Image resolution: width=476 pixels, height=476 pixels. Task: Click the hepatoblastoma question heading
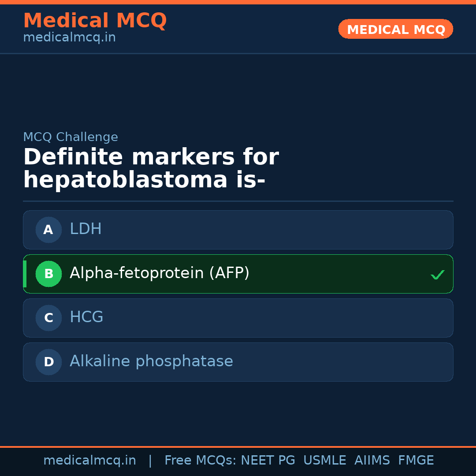[151, 169]
